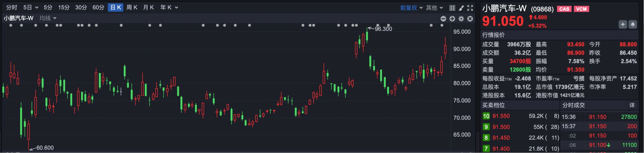This screenshot has height=153, width=644.
Task: Click the 最高 value 93.450
Action: 576,44
